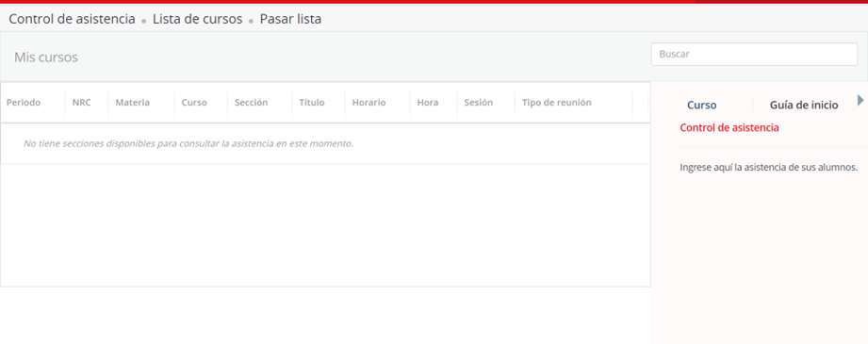The width and height of the screenshot is (868, 344).
Task: Sort by Tipo de reunión column header
Action: click(556, 103)
